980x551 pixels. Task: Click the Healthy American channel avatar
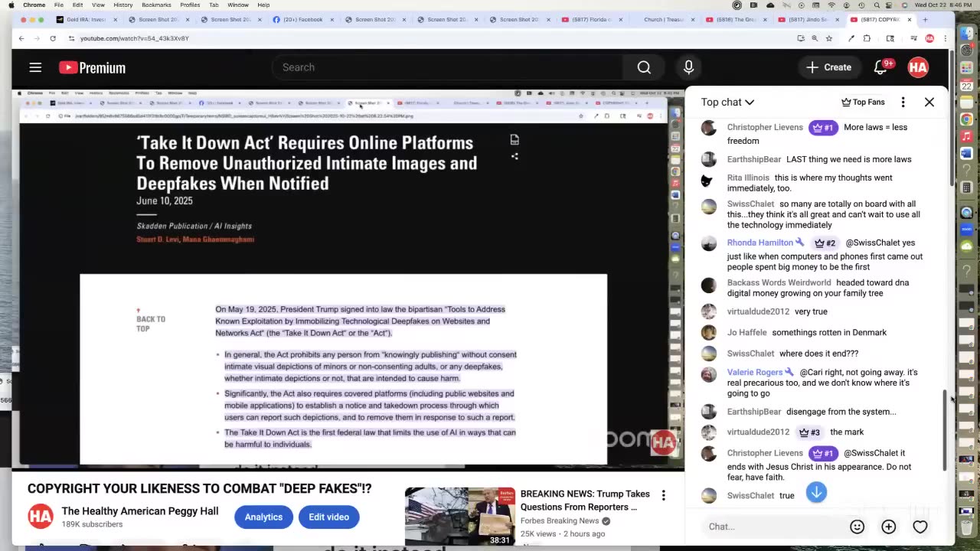[x=41, y=517]
